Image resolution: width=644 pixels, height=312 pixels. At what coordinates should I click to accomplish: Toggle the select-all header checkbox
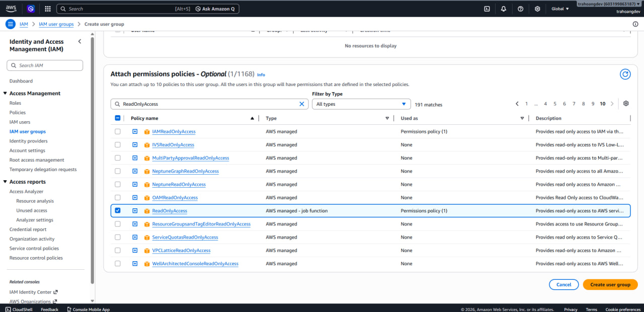point(118,118)
